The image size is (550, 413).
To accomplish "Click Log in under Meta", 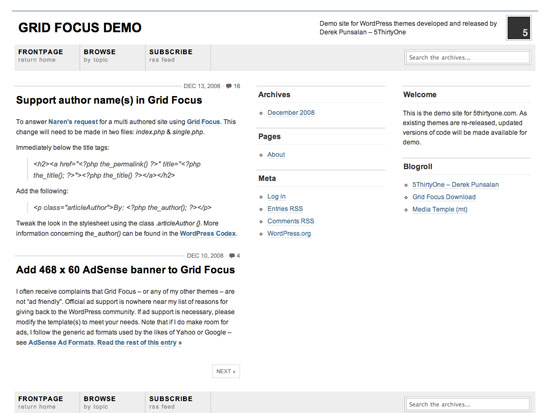I will [276, 196].
